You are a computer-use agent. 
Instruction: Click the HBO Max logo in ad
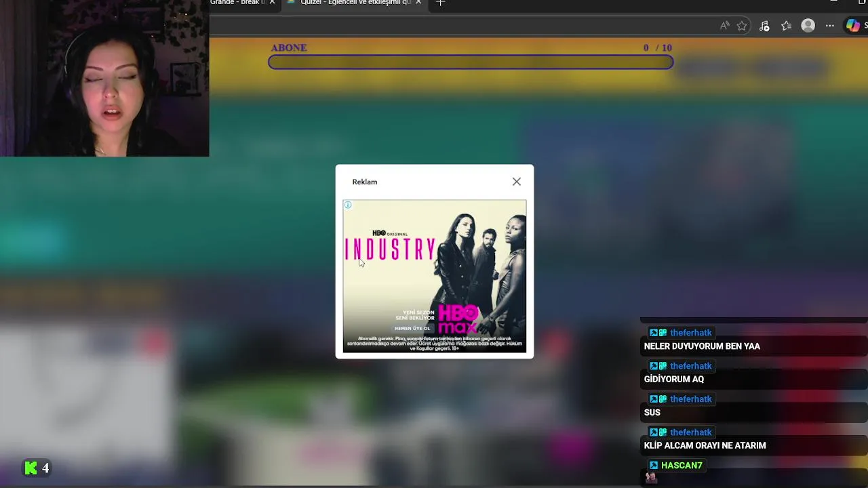(x=459, y=319)
